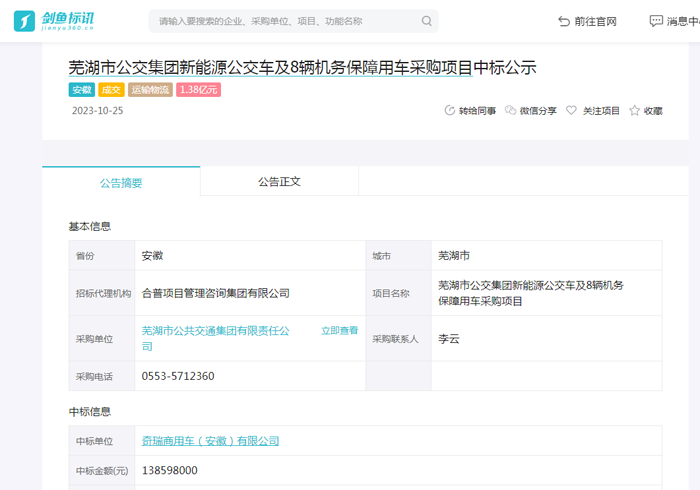Click 关注项目 label
This screenshot has width=700, height=490.
(601, 111)
